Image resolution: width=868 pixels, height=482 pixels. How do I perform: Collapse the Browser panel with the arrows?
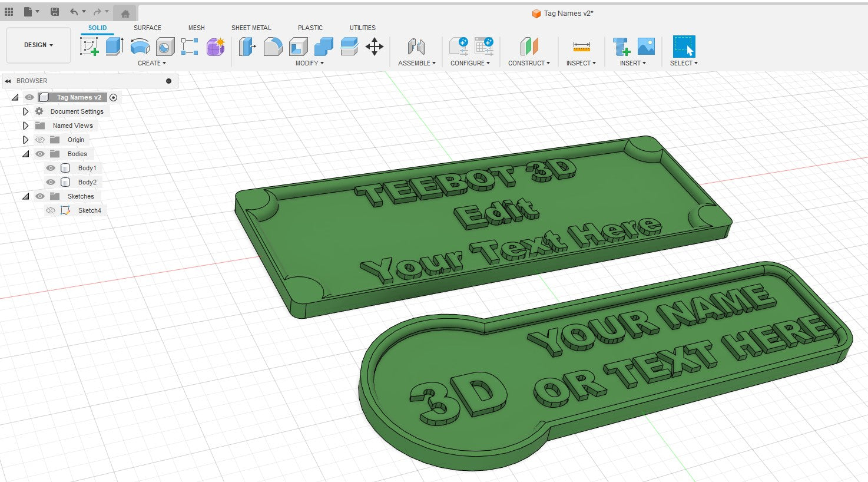click(8, 81)
